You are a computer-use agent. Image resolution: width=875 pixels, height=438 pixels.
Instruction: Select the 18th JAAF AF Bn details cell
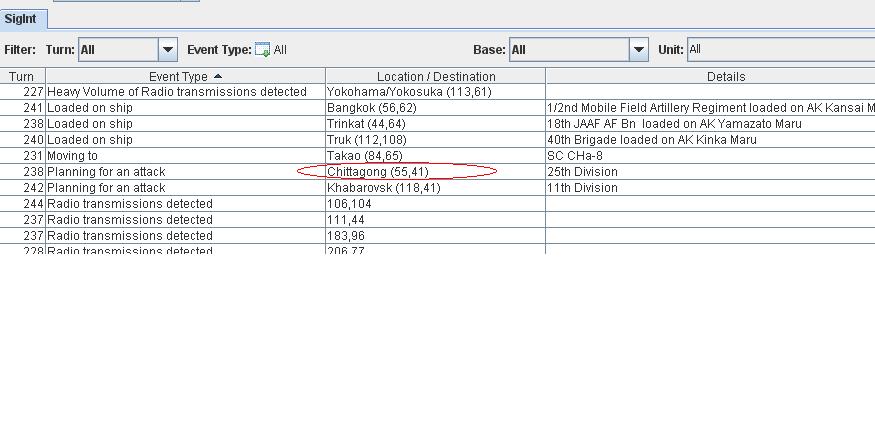pos(710,124)
